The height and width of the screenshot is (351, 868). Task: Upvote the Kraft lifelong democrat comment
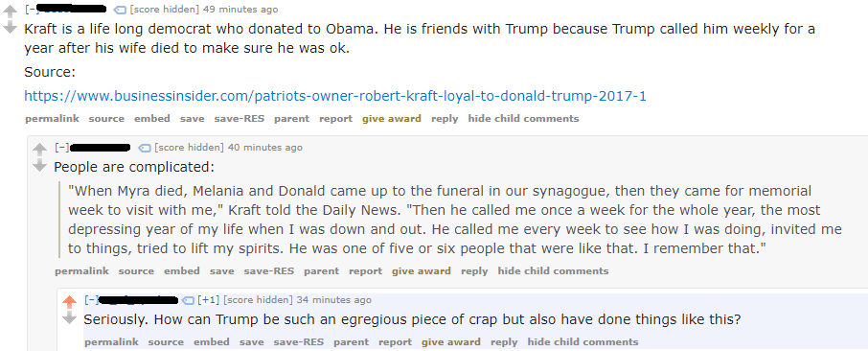coord(10,12)
